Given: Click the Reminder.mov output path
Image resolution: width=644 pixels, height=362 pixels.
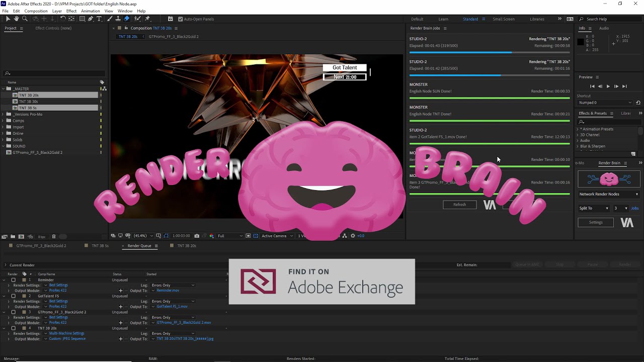Looking at the screenshot, I should 168,291.
